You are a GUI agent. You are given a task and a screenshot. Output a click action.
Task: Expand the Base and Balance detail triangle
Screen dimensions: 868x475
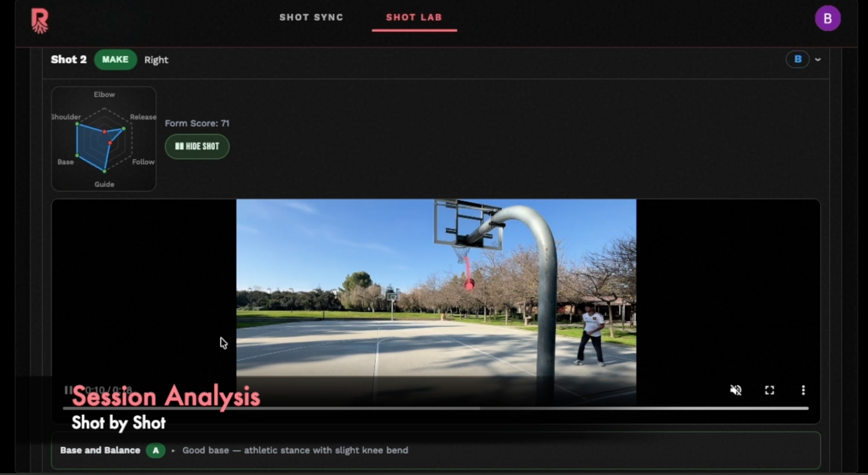[173, 450]
